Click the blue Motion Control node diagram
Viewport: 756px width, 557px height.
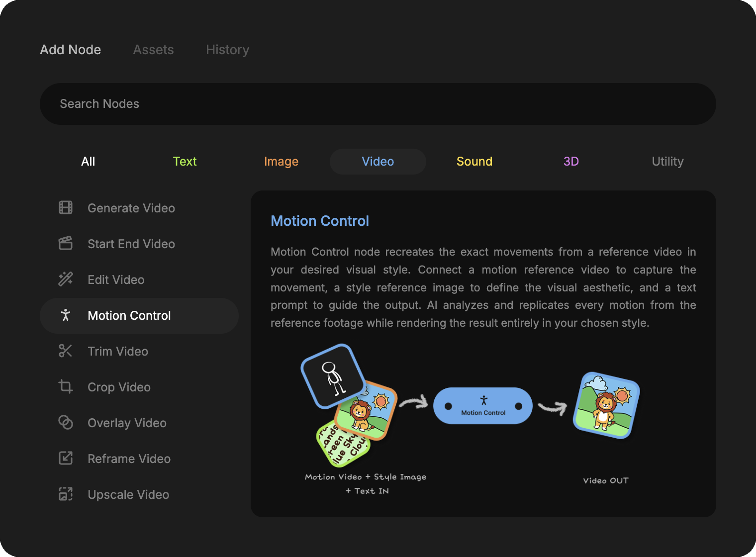point(483,406)
